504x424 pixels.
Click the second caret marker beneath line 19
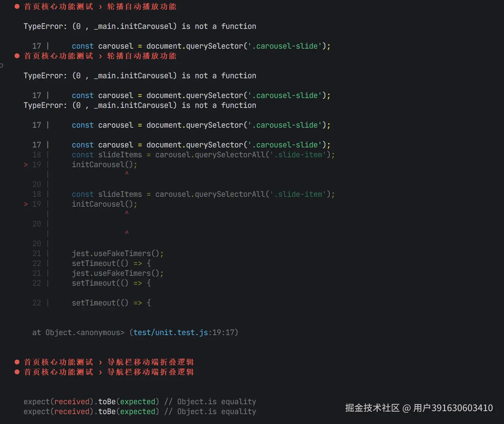pos(127,213)
